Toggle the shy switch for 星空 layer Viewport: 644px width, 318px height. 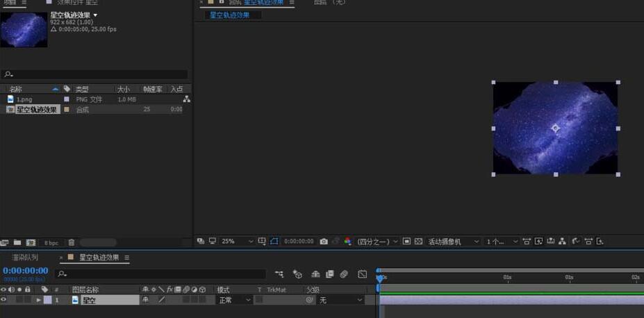(145, 300)
